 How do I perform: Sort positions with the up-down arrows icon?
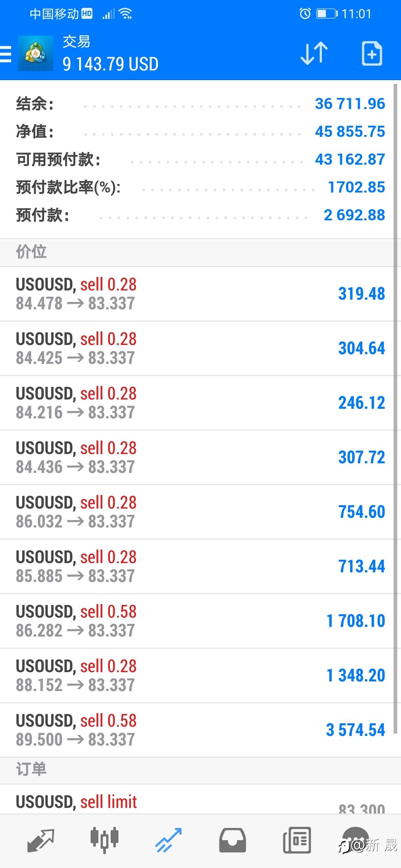point(314,53)
